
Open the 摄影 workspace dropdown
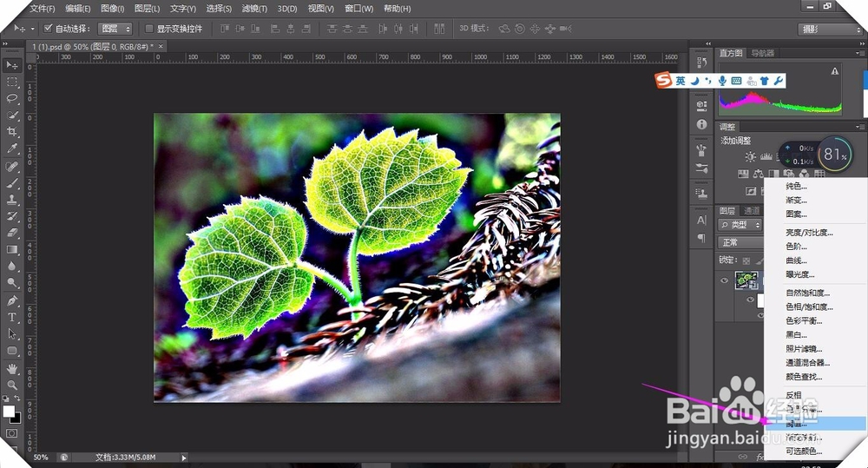[831, 29]
